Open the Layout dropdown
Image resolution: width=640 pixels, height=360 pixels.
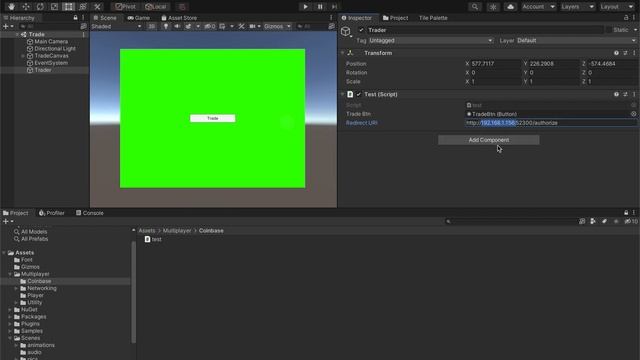tap(616, 7)
